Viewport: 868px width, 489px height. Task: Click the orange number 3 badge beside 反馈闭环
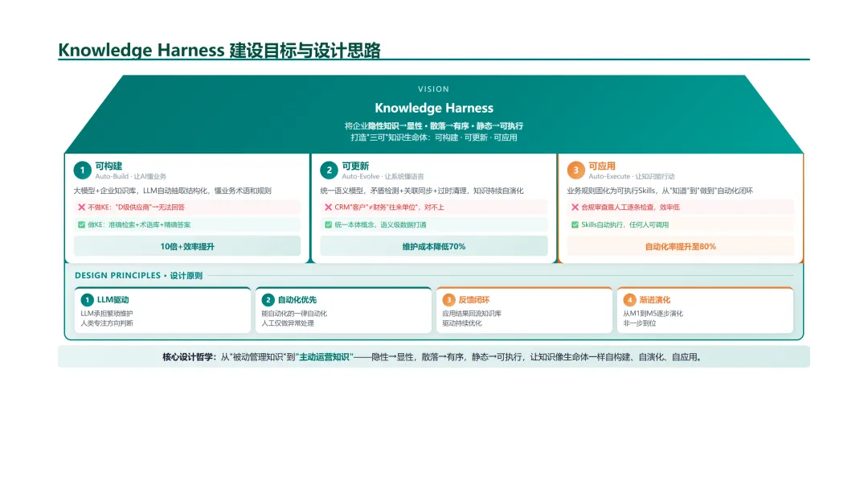tap(448, 300)
